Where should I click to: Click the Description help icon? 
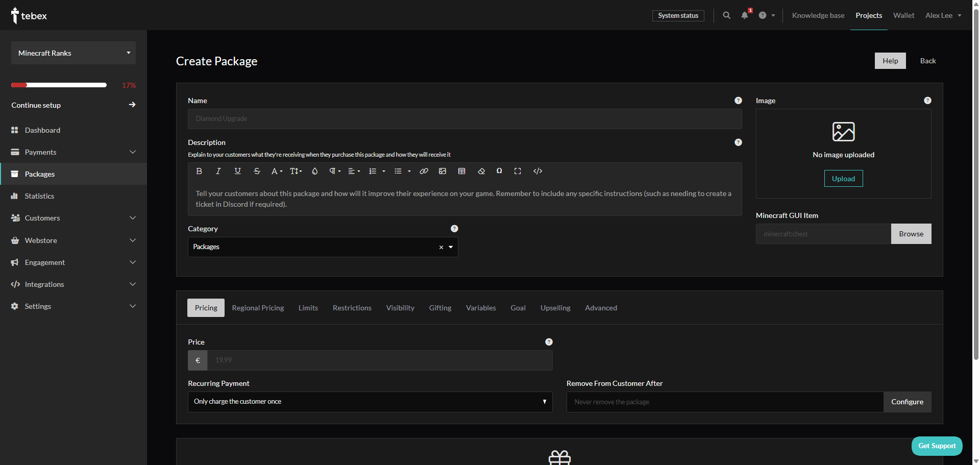738,142
